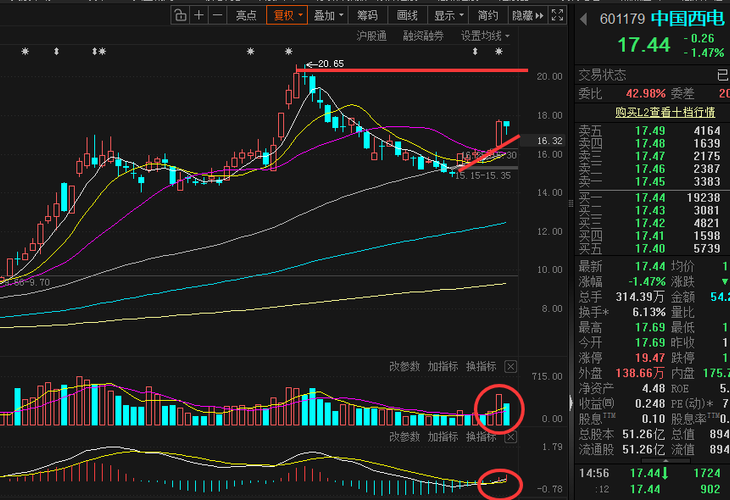Click the rightmost star event marker atop chart
The image size is (730, 500).
[x=499, y=51]
